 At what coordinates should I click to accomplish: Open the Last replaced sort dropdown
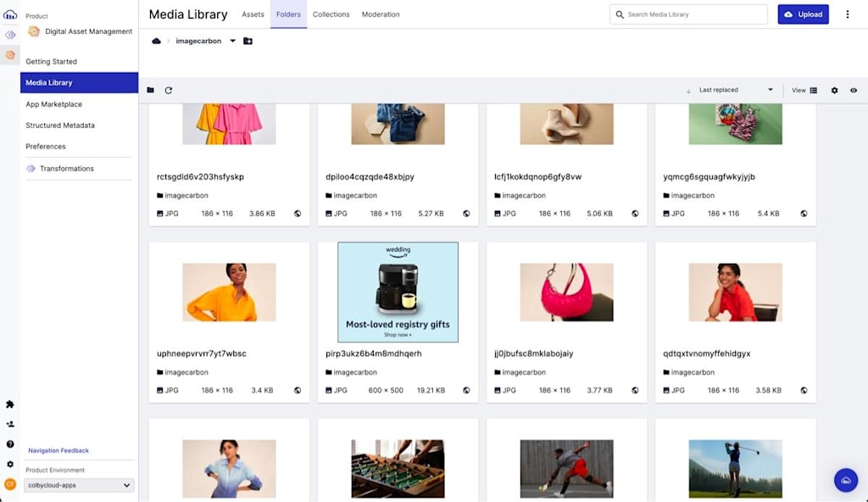click(737, 90)
